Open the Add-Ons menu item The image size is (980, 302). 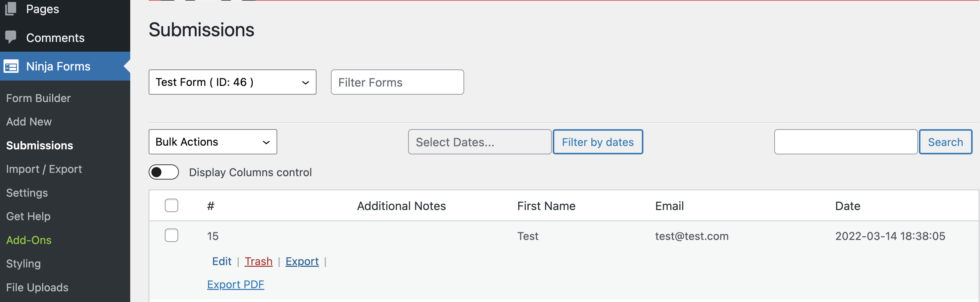[29, 240]
